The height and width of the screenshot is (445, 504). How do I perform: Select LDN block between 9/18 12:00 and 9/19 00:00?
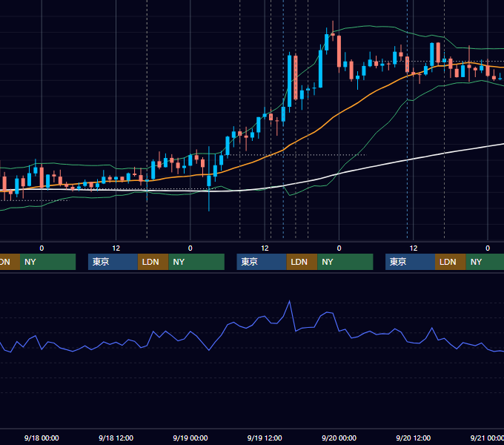point(153,262)
